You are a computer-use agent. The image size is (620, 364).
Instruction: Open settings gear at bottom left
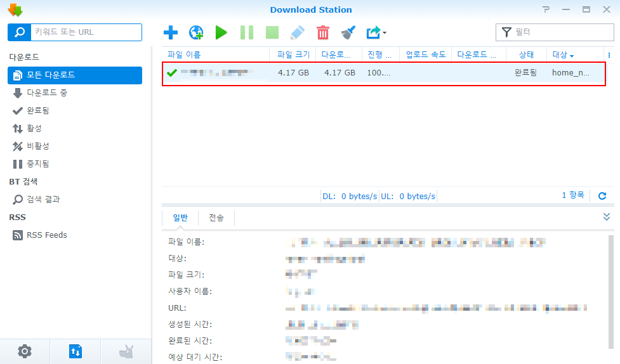tap(25, 351)
